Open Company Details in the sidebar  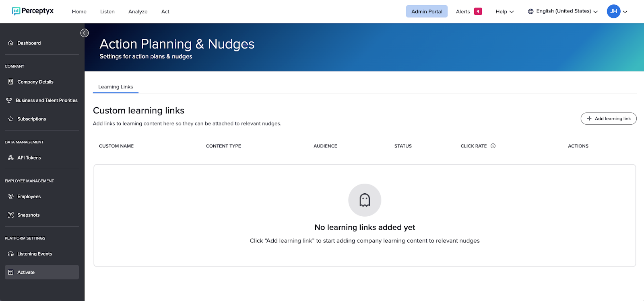[42, 82]
